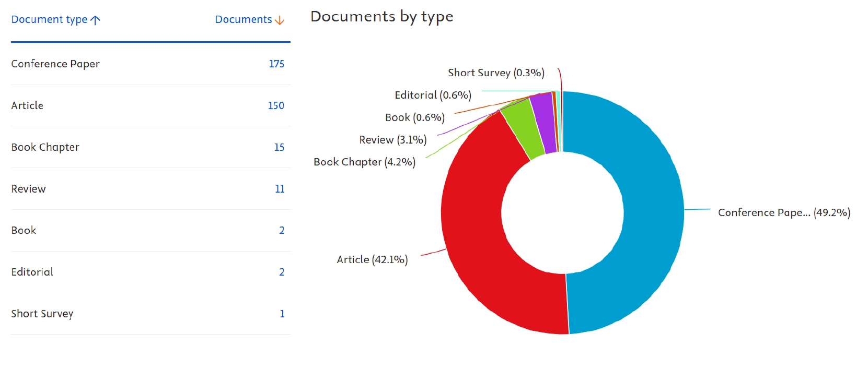Open the 175 Conference Paper documents link
The width and height of the screenshot is (868, 381).
276,64
